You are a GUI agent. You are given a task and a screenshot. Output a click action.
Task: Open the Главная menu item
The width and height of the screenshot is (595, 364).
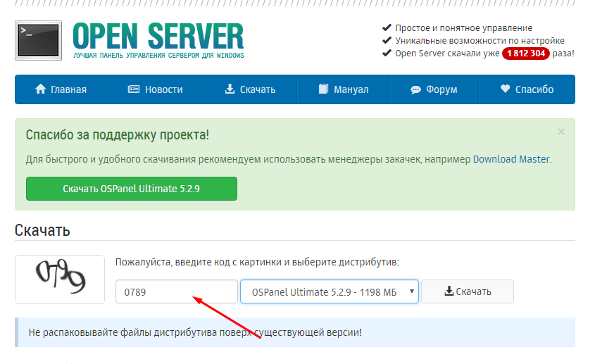tap(61, 89)
